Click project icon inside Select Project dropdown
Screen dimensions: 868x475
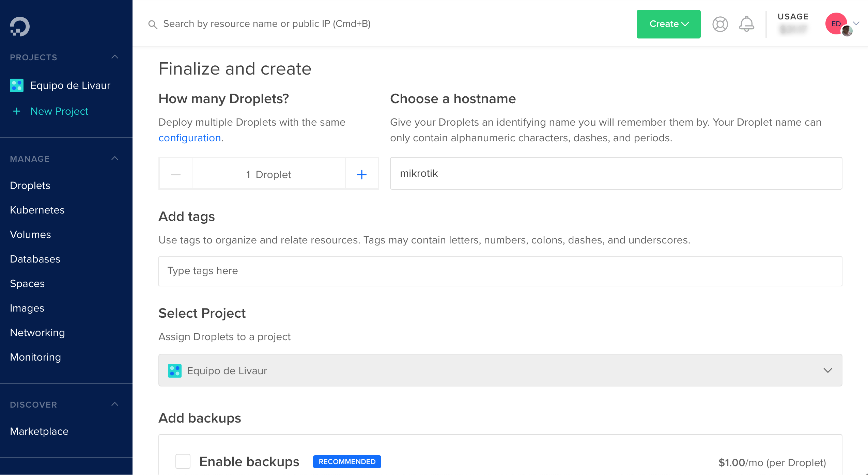click(175, 371)
